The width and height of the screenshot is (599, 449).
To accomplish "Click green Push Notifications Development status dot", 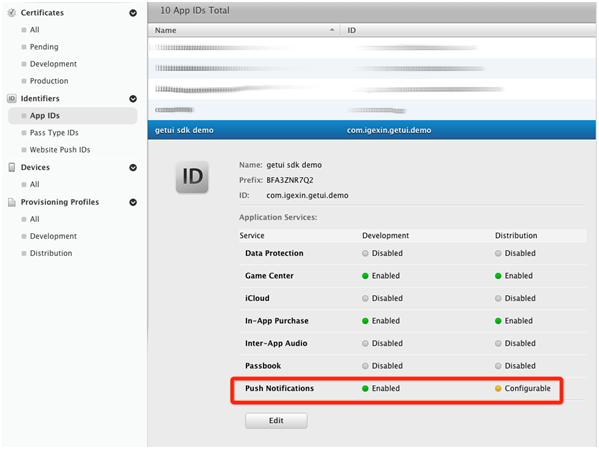I will 365,389.
